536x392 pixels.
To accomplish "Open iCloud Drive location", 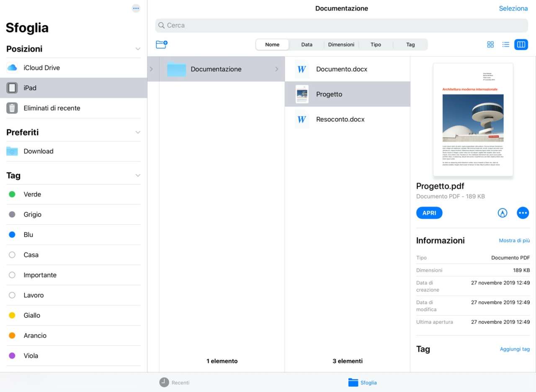I will (x=74, y=68).
